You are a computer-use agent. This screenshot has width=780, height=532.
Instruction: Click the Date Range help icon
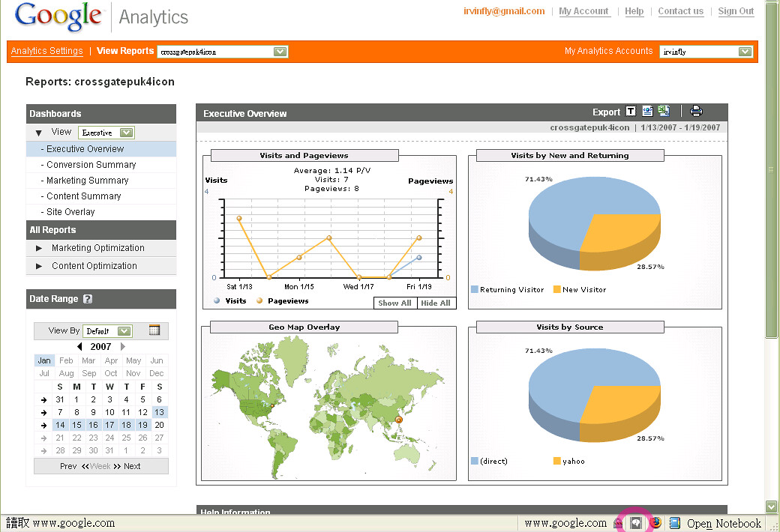tap(87, 299)
